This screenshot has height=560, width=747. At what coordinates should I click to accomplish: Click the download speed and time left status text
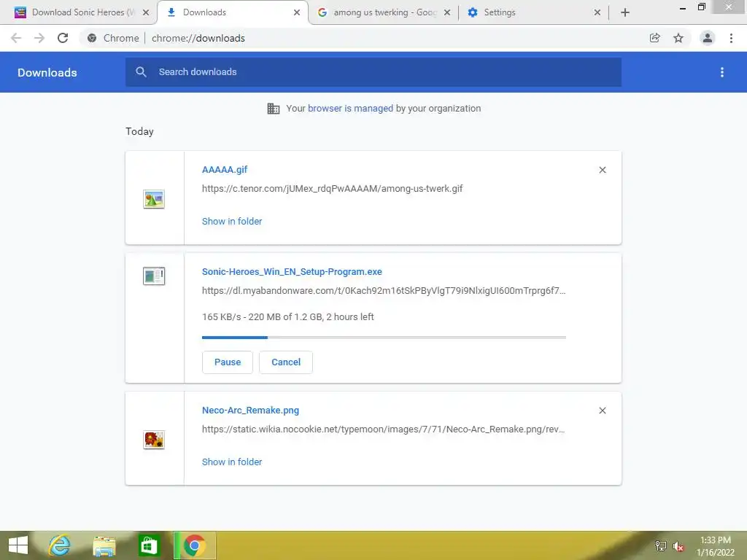coord(287,317)
